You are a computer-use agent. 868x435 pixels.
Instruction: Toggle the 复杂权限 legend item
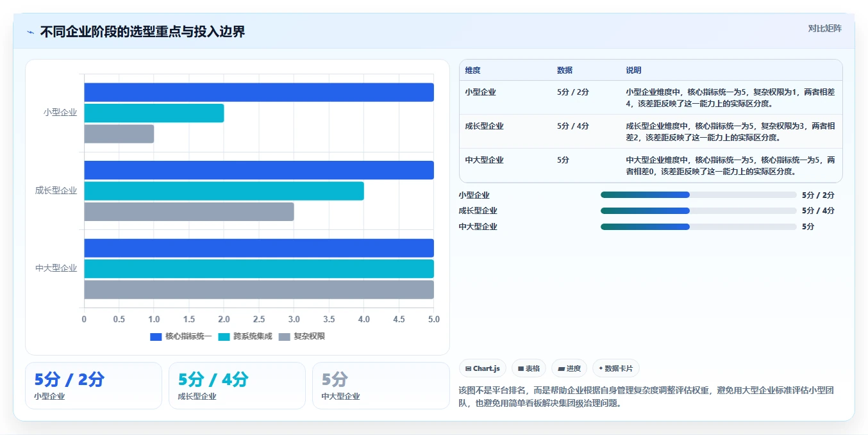(302, 336)
